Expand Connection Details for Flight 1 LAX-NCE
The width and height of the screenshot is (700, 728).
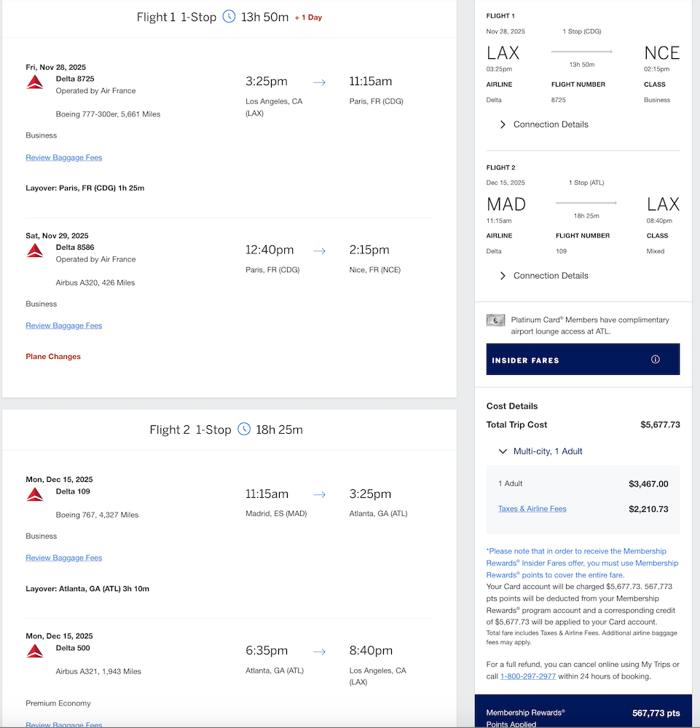543,124
